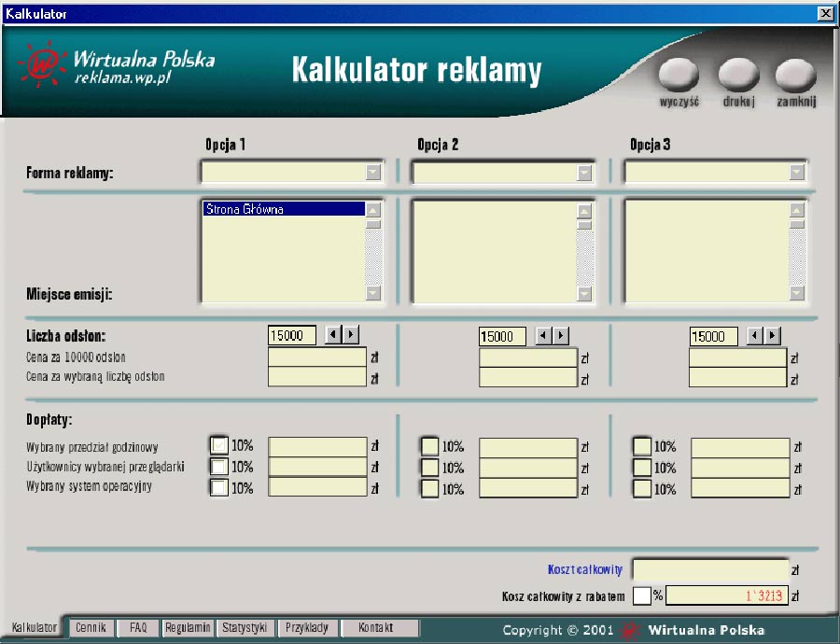
Task: Decrease Opcja 3 liczba odsłon with the left arrow
Action: point(754,336)
